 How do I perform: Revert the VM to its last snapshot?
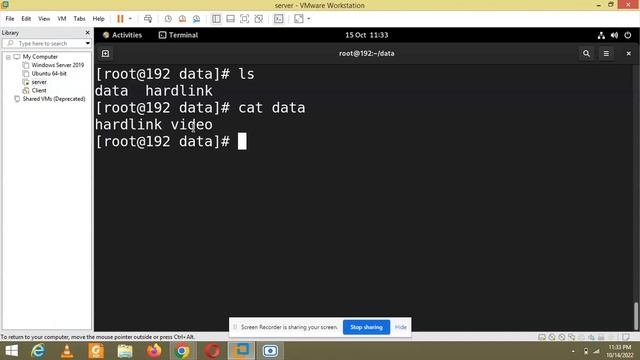coord(182,19)
